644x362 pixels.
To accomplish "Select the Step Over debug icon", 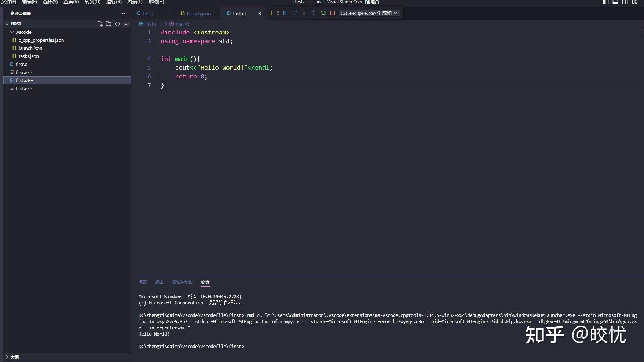I will [294, 13].
